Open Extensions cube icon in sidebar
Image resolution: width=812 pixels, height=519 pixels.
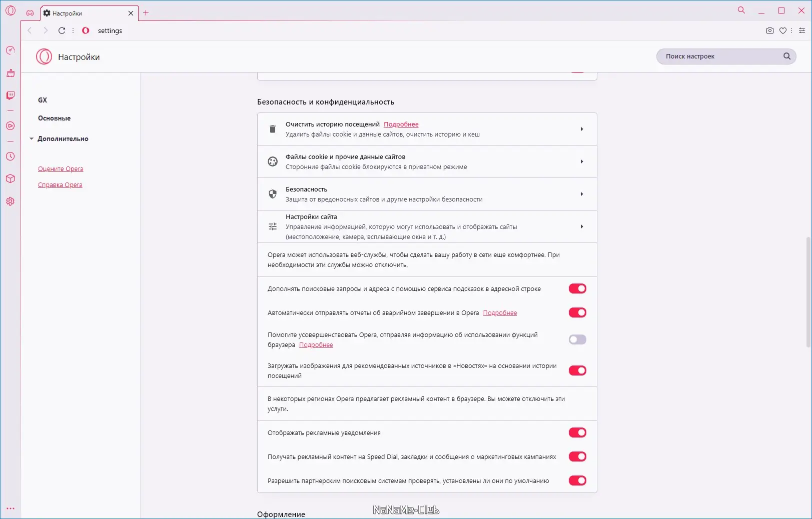(x=11, y=178)
